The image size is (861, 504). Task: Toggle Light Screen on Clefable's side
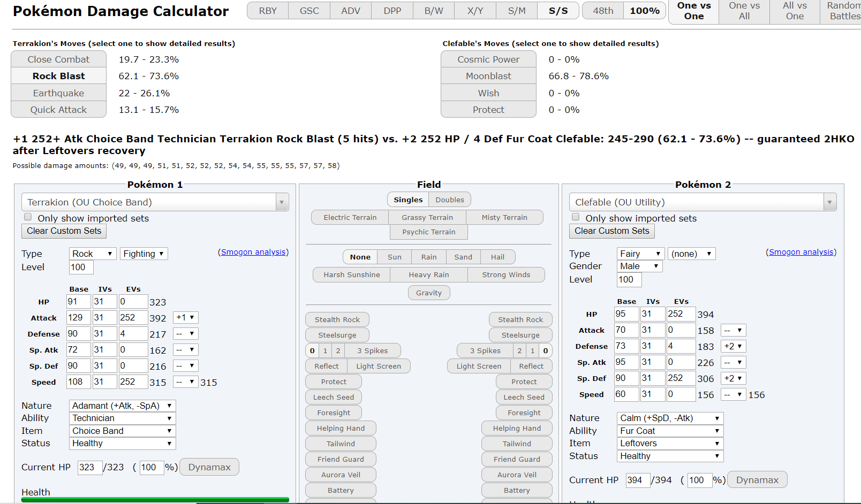pyautogui.click(x=479, y=366)
